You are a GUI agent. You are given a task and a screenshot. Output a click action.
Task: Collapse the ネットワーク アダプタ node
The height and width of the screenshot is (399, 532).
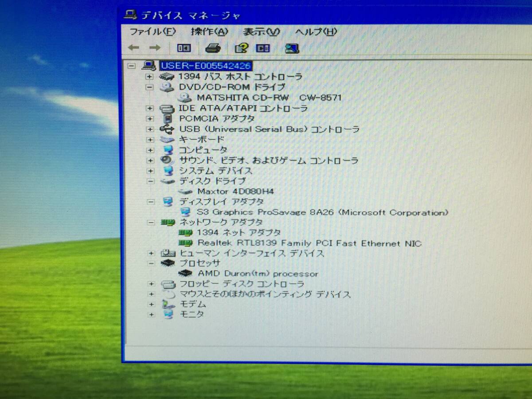151,223
